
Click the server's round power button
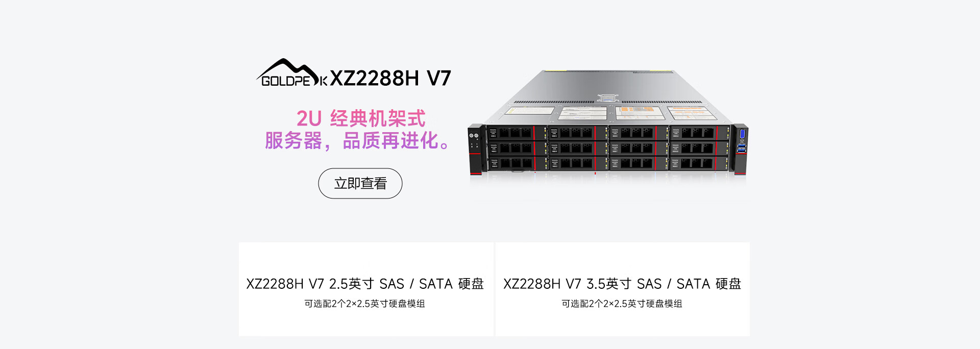pos(471,135)
